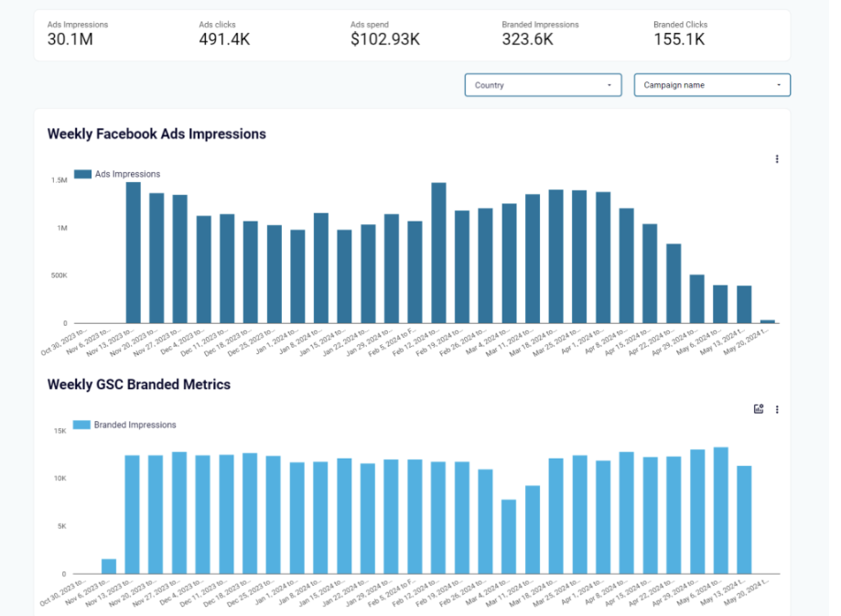The width and height of the screenshot is (841, 616).
Task: Click the 'Oct 30, 2023 to...' label under Branded Metrics chart
Action: (x=64, y=592)
